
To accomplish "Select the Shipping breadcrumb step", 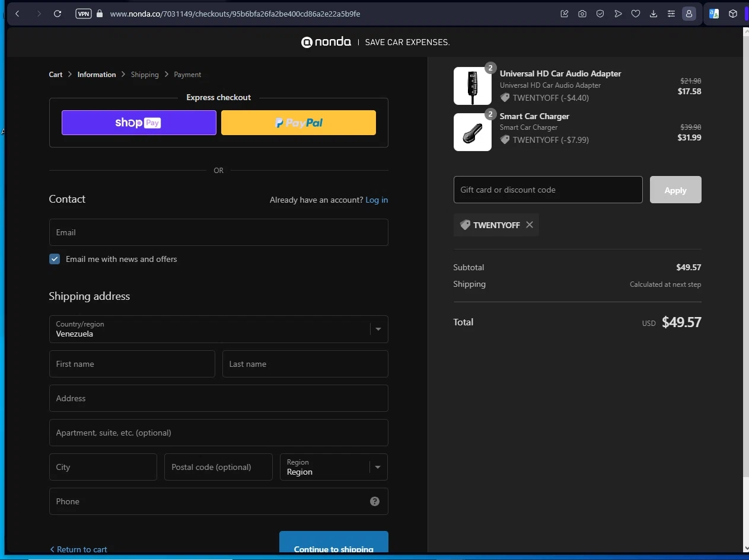I will click(145, 75).
